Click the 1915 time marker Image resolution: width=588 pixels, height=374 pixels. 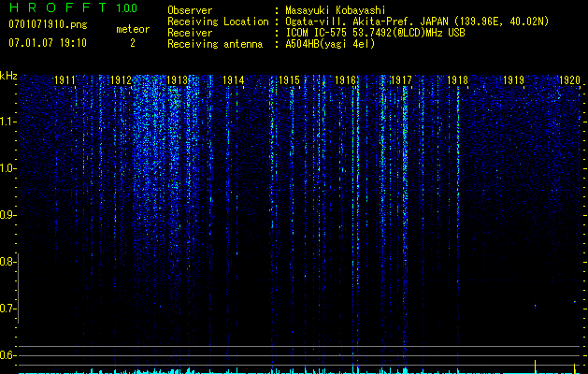click(290, 80)
